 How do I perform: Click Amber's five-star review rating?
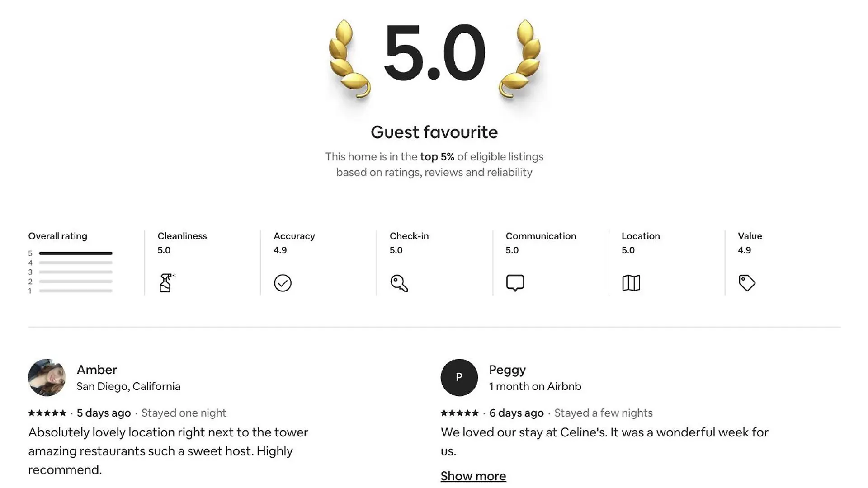click(47, 413)
